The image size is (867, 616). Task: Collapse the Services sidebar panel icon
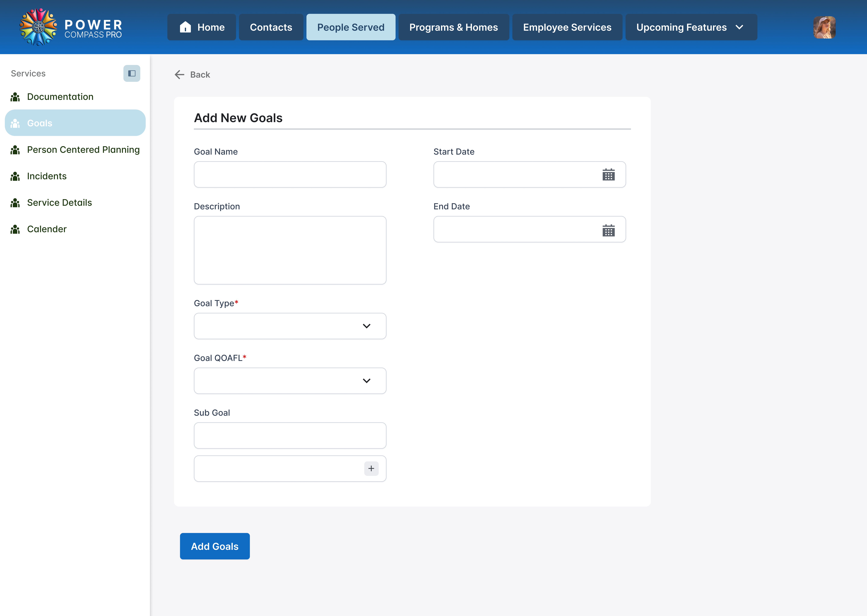click(132, 74)
